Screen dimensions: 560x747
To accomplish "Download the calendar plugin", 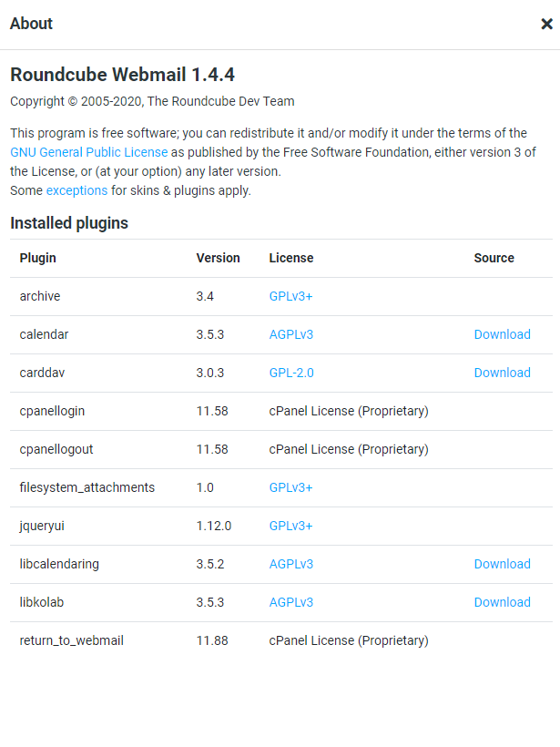I will click(502, 334).
